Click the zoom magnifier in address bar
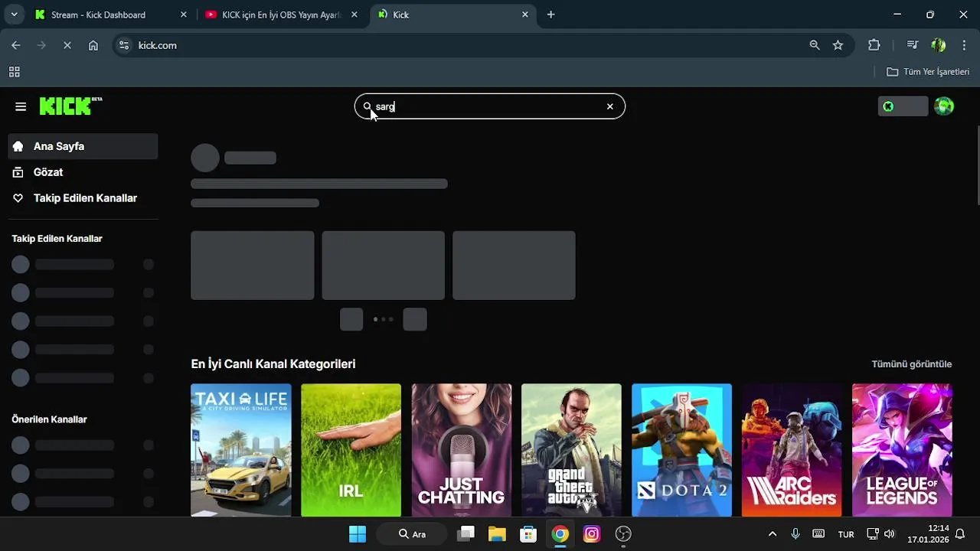 coord(815,45)
